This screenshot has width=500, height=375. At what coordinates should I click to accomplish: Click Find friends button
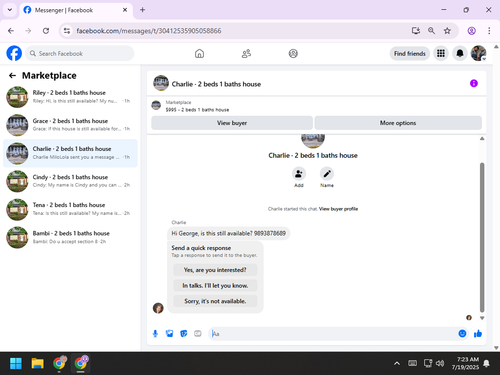410,53
